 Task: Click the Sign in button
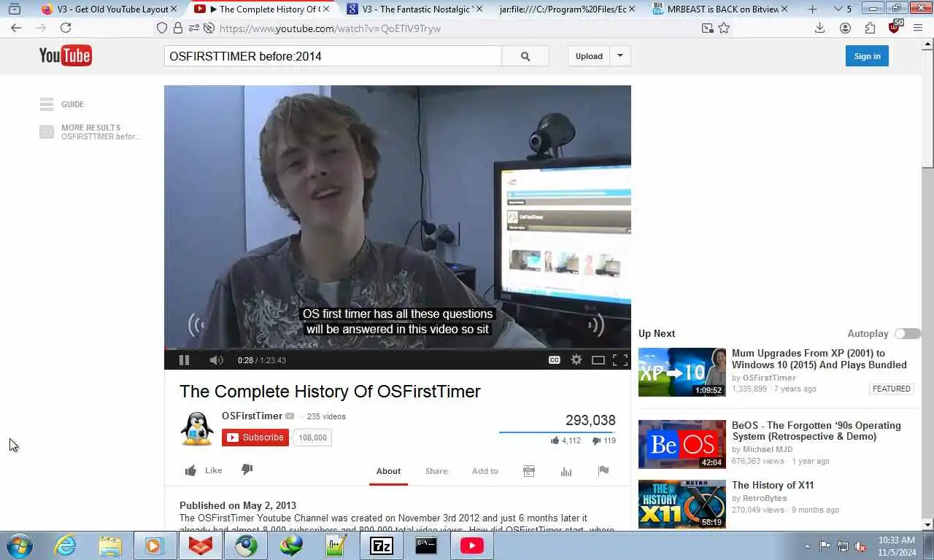(867, 56)
